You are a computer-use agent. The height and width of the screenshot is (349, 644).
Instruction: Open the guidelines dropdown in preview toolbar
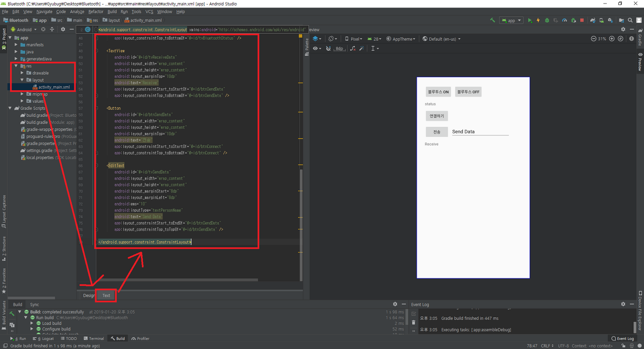(x=375, y=48)
